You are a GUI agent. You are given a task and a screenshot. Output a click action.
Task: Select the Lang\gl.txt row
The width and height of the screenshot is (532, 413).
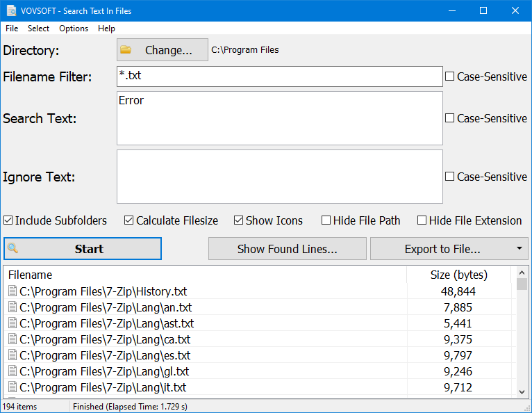tap(260, 371)
